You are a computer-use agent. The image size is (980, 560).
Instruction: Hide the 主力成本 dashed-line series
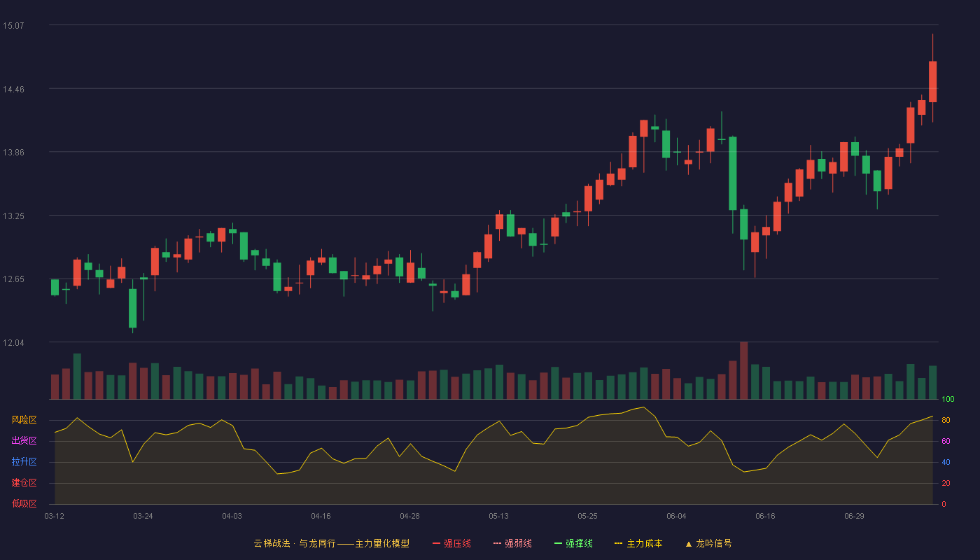coord(638,543)
